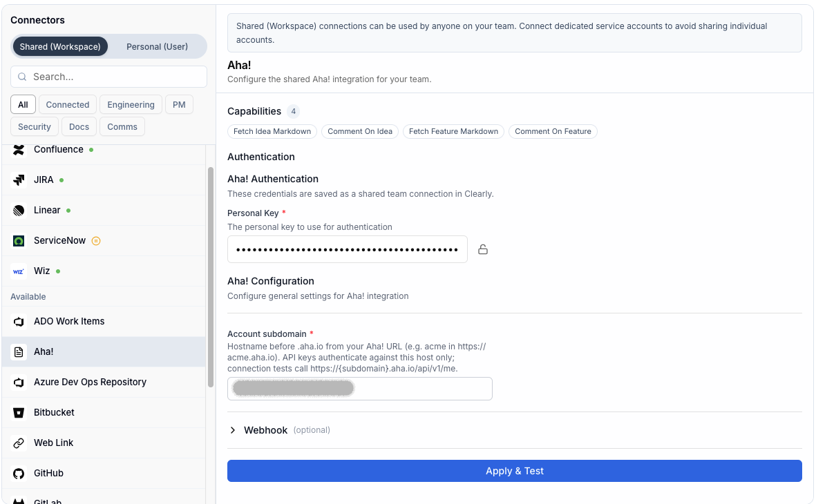Image resolution: width=816 pixels, height=504 pixels.
Task: Click the search magnifier icon
Action: [x=22, y=77]
